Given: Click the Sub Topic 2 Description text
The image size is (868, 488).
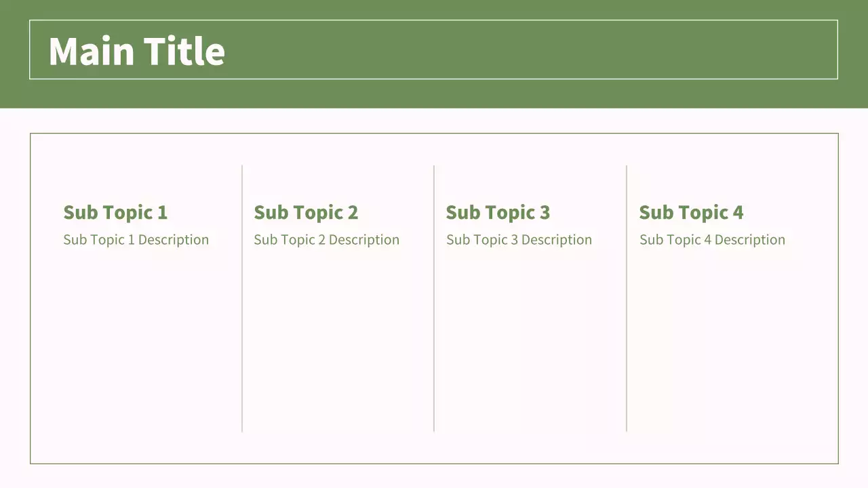Looking at the screenshot, I should click(326, 240).
